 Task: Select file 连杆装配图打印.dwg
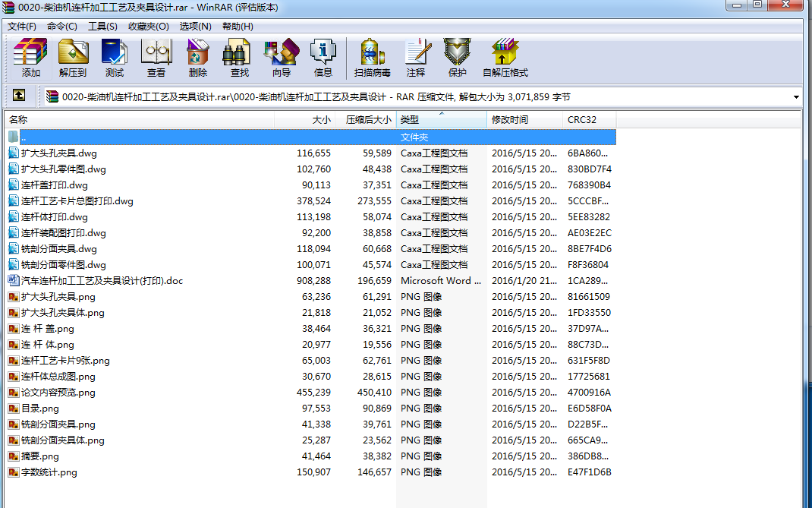coord(63,233)
